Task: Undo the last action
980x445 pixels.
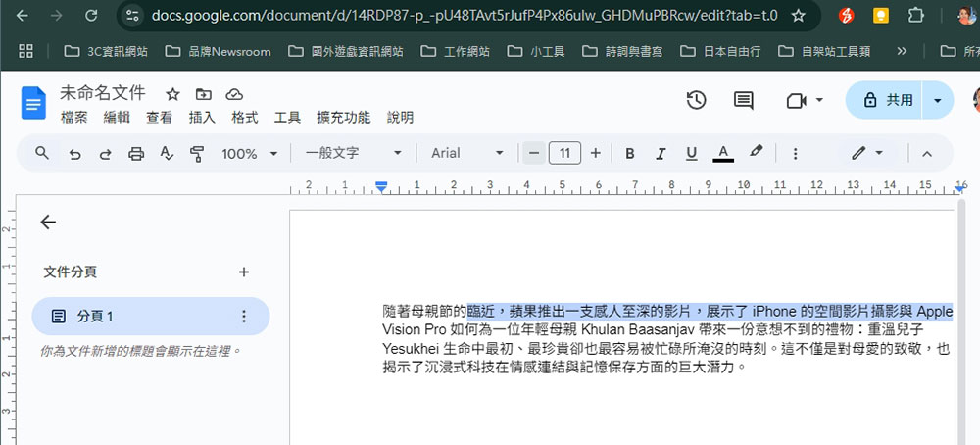Action: click(75, 154)
